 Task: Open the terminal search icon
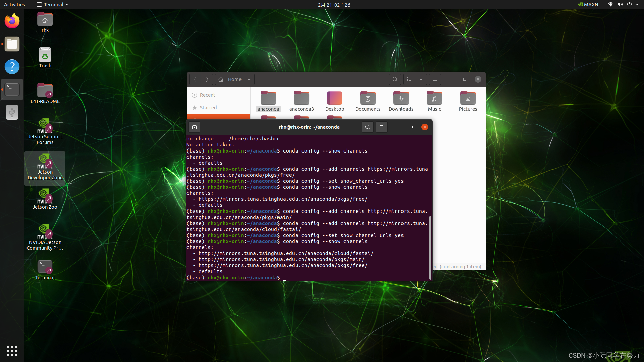pos(368,127)
